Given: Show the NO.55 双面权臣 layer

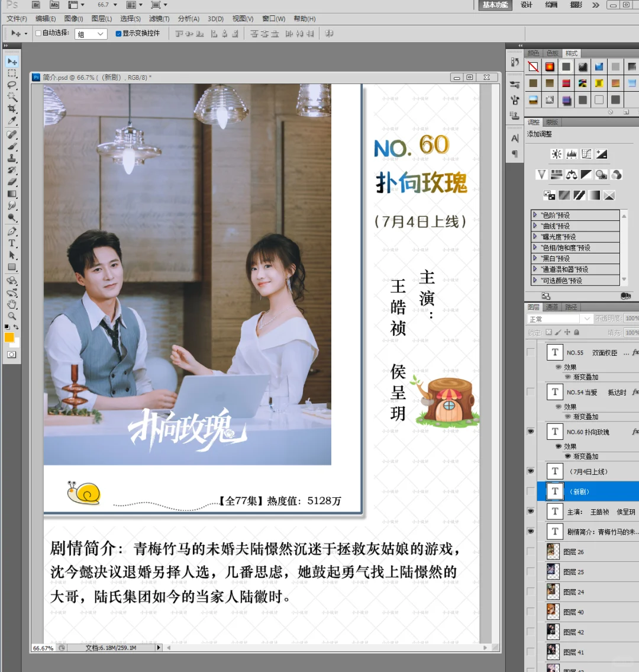Looking at the screenshot, I should 531,352.
